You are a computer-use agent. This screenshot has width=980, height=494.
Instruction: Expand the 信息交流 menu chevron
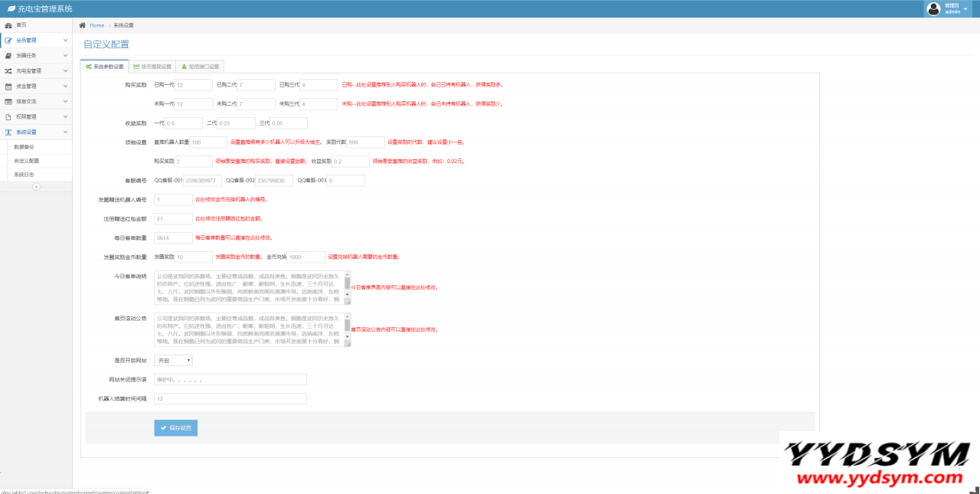pos(65,101)
